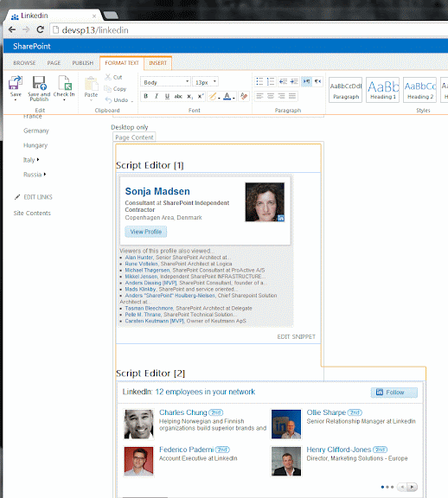The height and width of the screenshot is (498, 448).
Task: Toggle underline formatting
Action: point(167,96)
